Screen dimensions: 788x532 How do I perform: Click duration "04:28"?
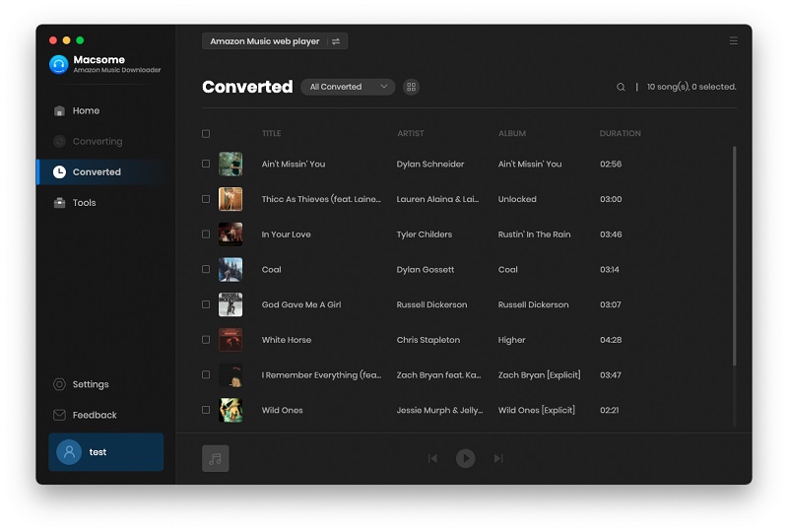[611, 340]
